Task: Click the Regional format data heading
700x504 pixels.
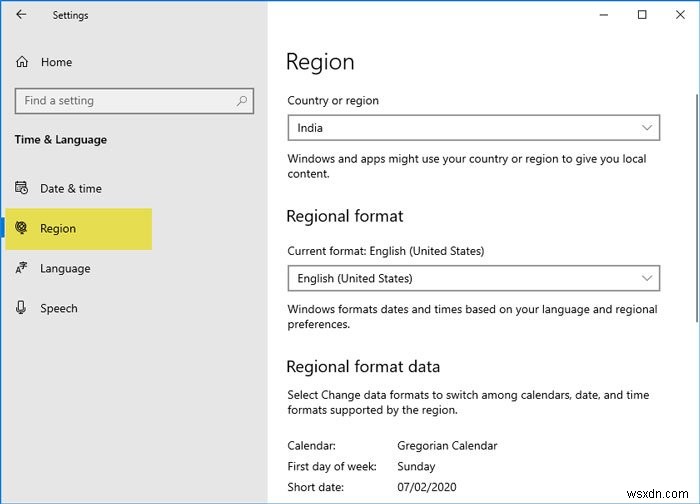Action: [363, 367]
